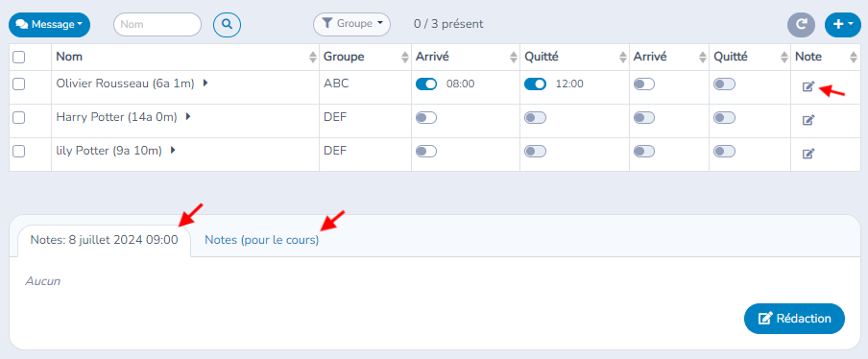868x359 pixels.
Task: Open note editor for lily Potter
Action: click(808, 154)
